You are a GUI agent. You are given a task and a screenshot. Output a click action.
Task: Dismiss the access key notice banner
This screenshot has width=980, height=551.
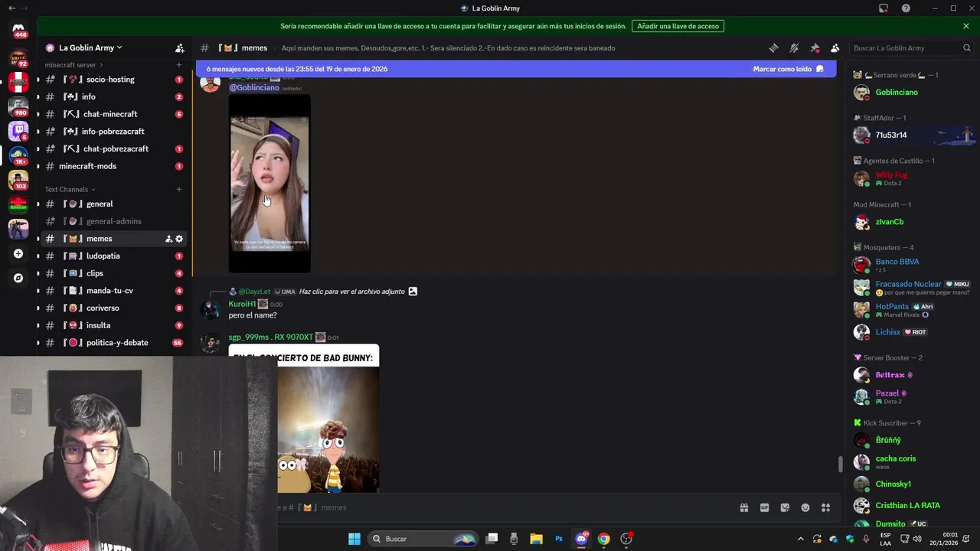966,26
